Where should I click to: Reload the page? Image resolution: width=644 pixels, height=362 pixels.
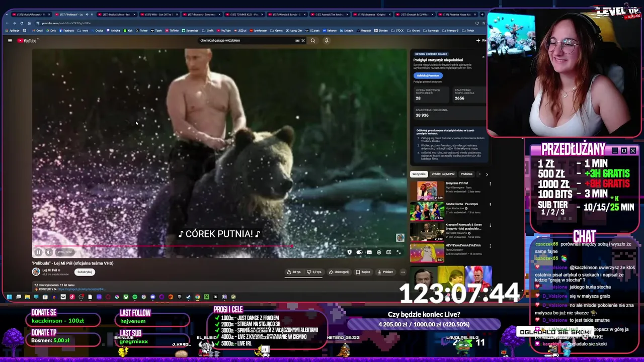click(22, 23)
